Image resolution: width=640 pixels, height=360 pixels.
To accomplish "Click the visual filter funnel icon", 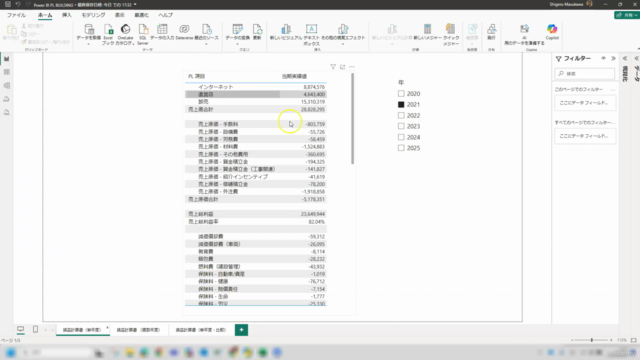I will click(x=333, y=67).
